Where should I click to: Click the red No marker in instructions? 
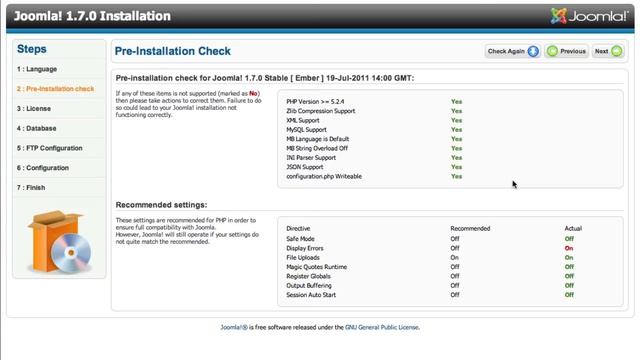coord(253,93)
